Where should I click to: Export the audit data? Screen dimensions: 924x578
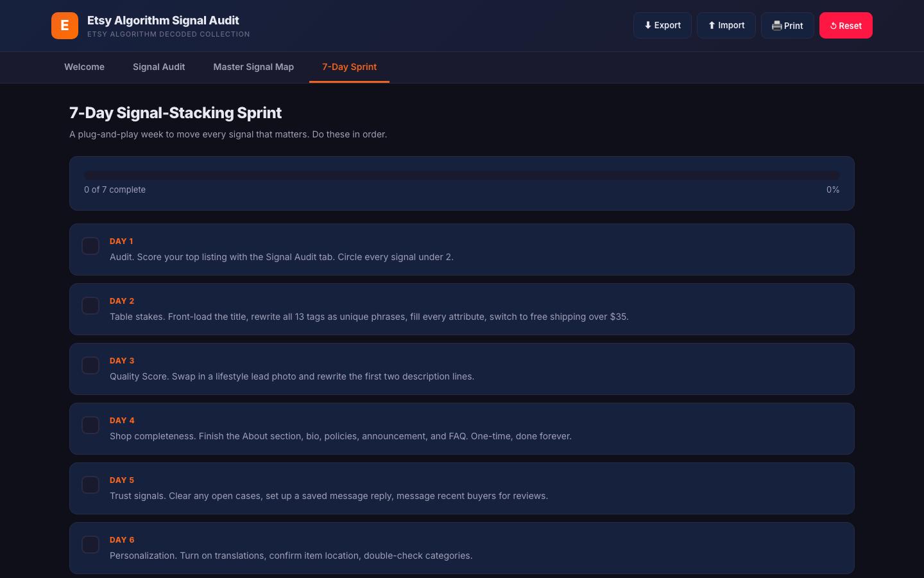click(662, 26)
